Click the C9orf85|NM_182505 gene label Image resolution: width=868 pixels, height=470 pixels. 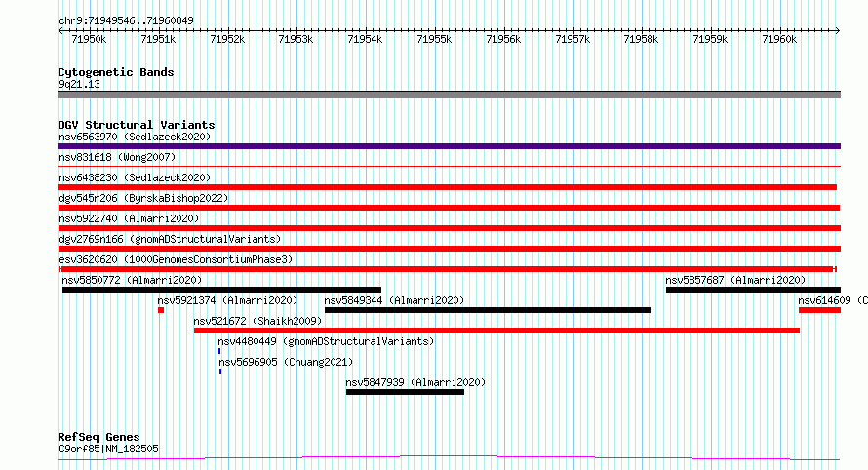108,449
